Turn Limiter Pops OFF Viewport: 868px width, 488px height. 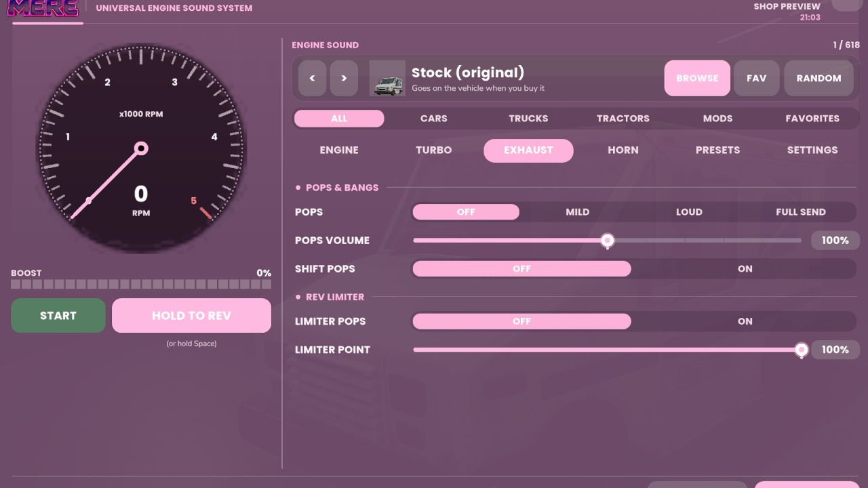tap(522, 321)
